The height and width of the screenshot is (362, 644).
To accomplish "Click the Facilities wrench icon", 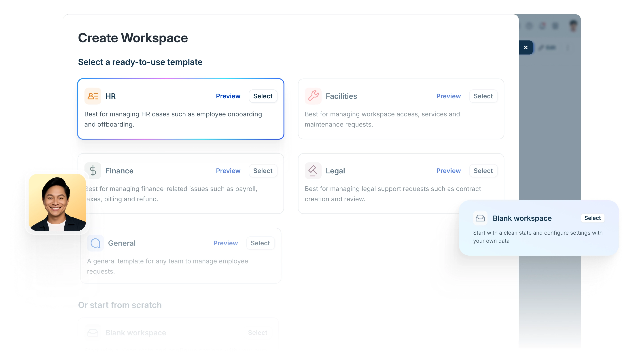I will point(313,96).
